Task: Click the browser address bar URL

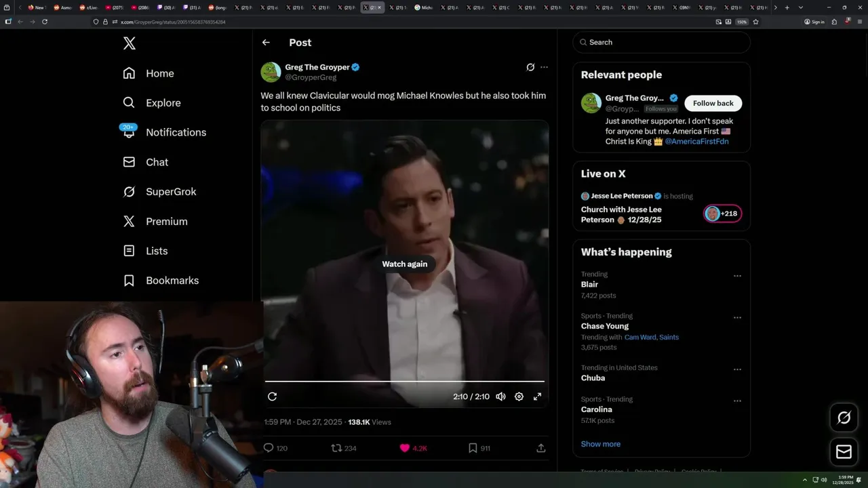Action: (x=174, y=22)
